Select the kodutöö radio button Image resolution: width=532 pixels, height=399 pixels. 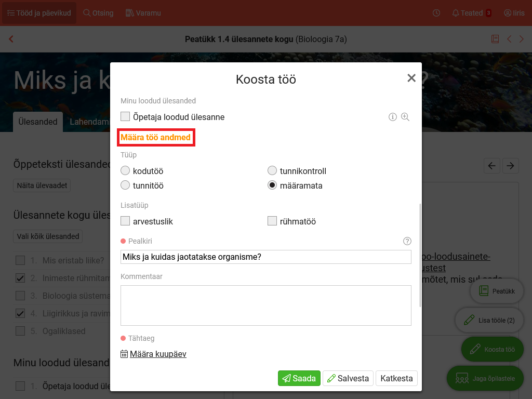click(125, 171)
